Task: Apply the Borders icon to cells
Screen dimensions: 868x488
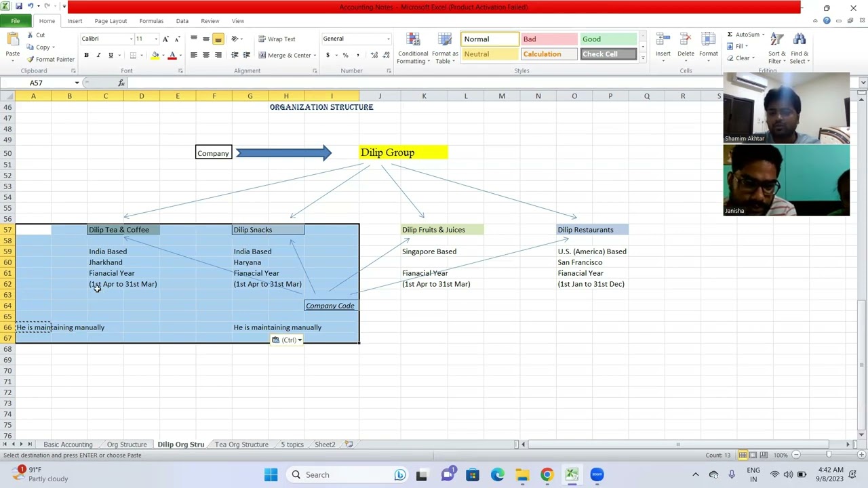Action: click(x=134, y=55)
